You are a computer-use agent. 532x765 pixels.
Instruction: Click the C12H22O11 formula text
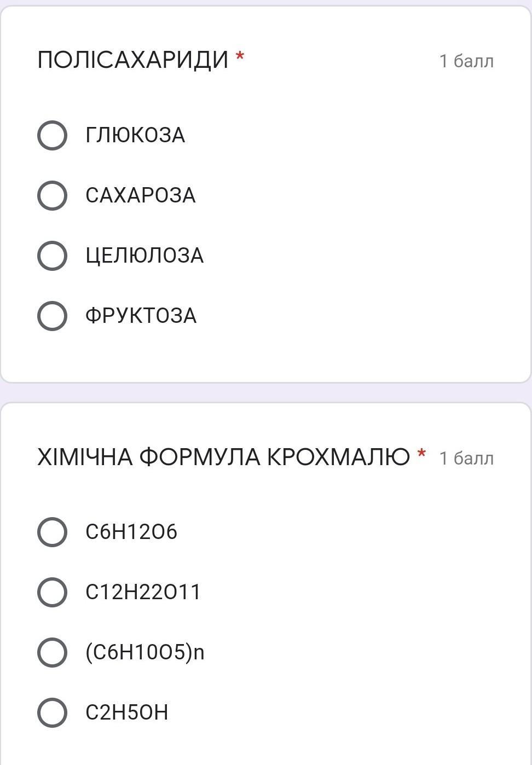[x=143, y=592]
